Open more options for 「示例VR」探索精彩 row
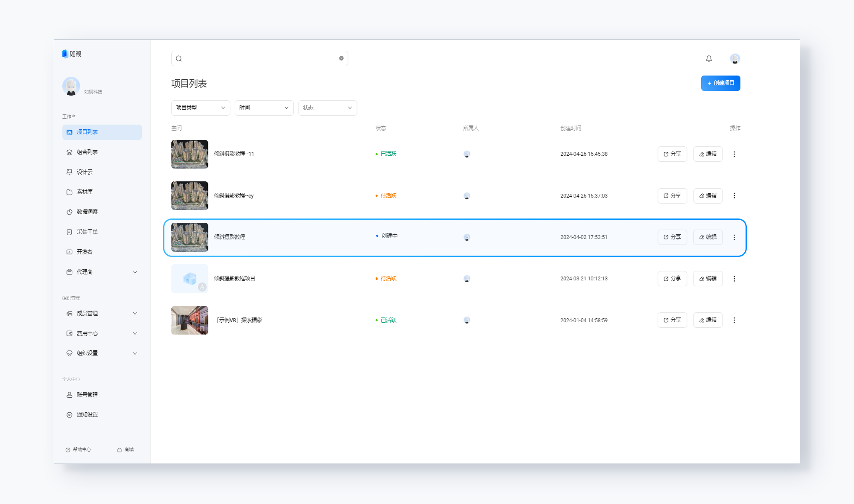Viewport: 854px width, 504px height. [x=734, y=320]
